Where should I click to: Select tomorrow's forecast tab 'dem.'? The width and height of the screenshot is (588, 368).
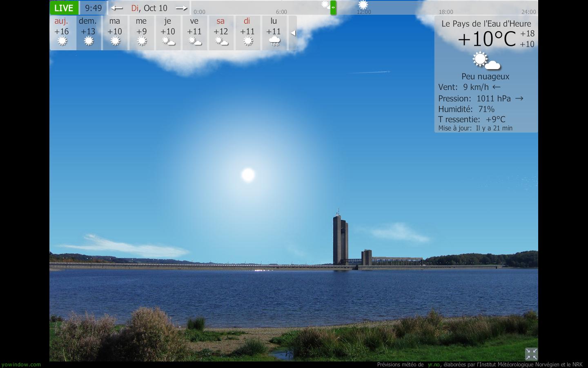(x=88, y=32)
